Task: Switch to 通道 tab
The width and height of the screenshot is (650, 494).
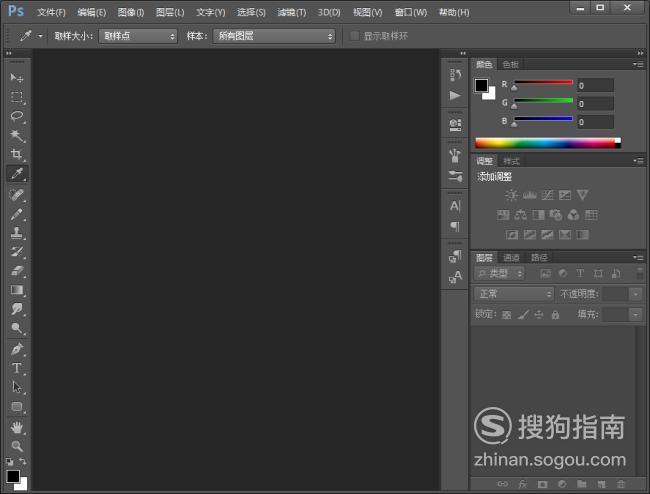Action: click(511, 258)
